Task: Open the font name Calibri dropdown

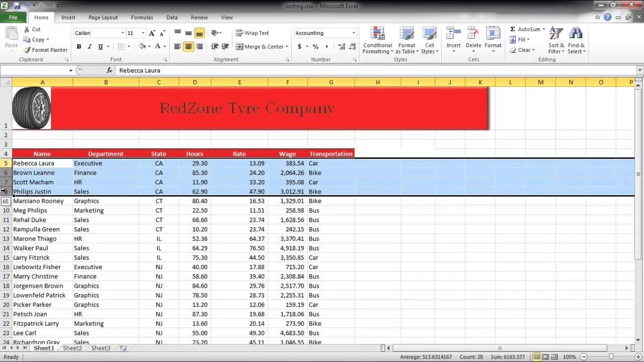Action: (122, 33)
